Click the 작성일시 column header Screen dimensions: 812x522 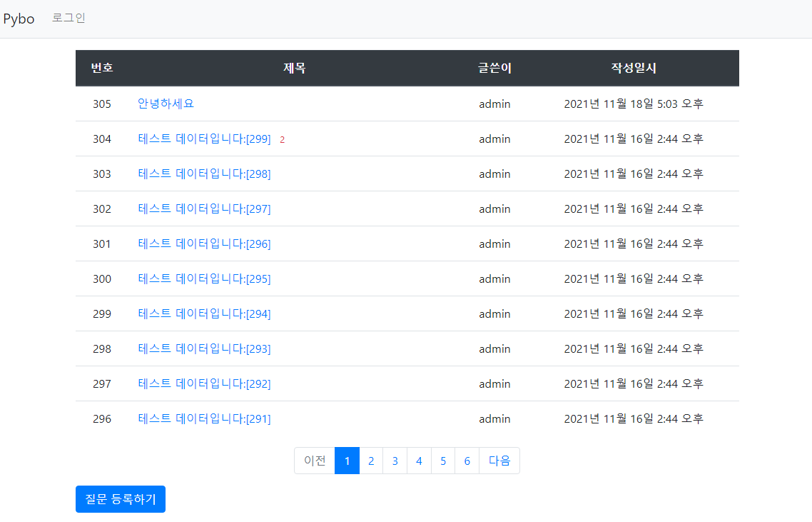pyautogui.click(x=634, y=68)
